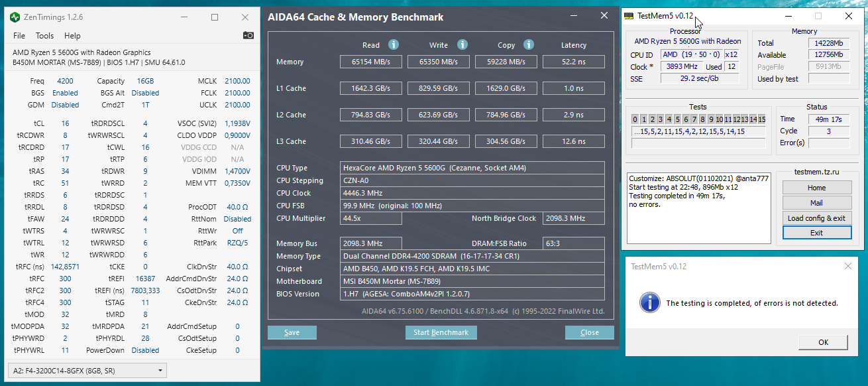This screenshot has height=386, width=868.
Task: Click the blue information icon in TestMem5 dialog
Action: (649, 302)
